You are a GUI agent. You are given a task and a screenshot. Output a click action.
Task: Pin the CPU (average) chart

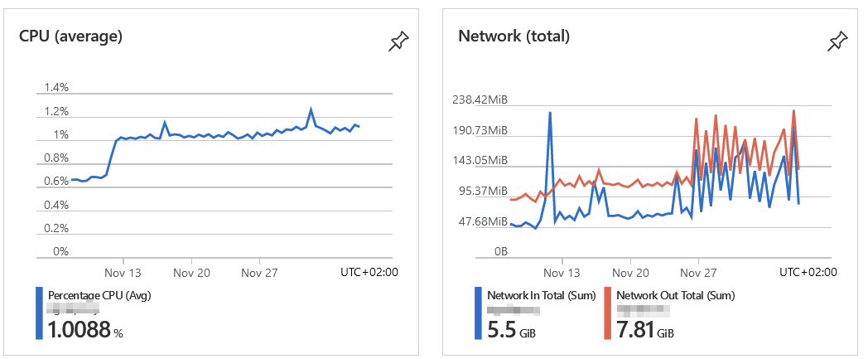398,41
